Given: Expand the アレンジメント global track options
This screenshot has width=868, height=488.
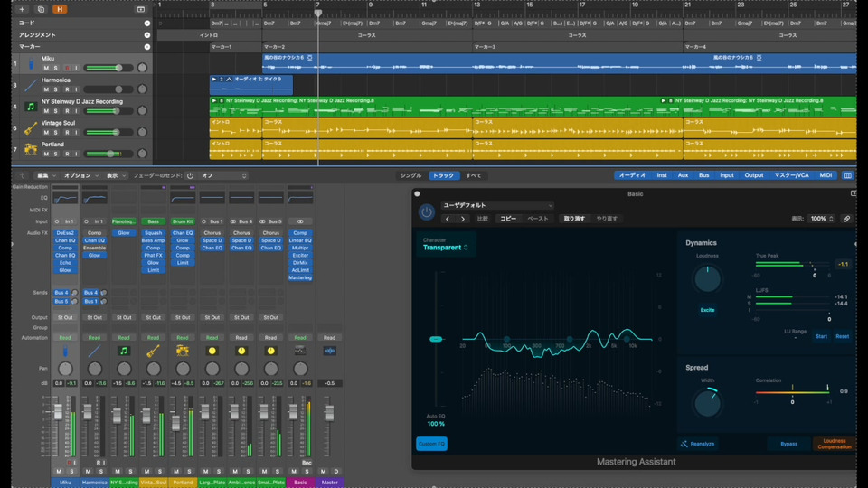Looking at the screenshot, I should [146, 35].
